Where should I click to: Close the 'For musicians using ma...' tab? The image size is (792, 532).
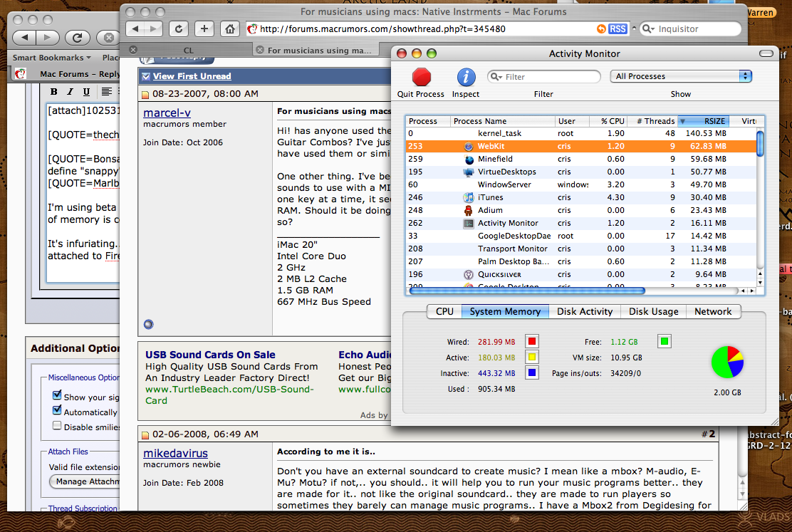(x=260, y=50)
